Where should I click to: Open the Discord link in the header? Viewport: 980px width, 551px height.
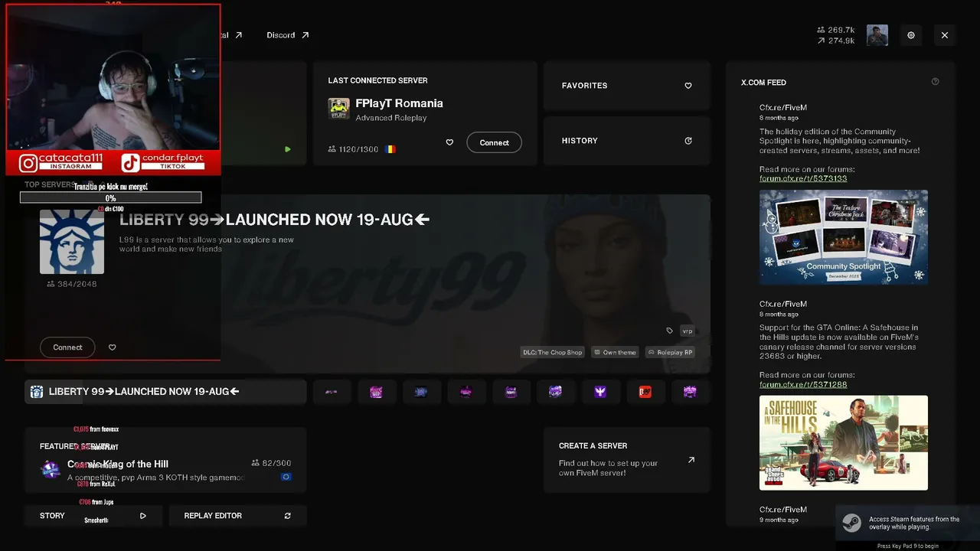click(287, 35)
